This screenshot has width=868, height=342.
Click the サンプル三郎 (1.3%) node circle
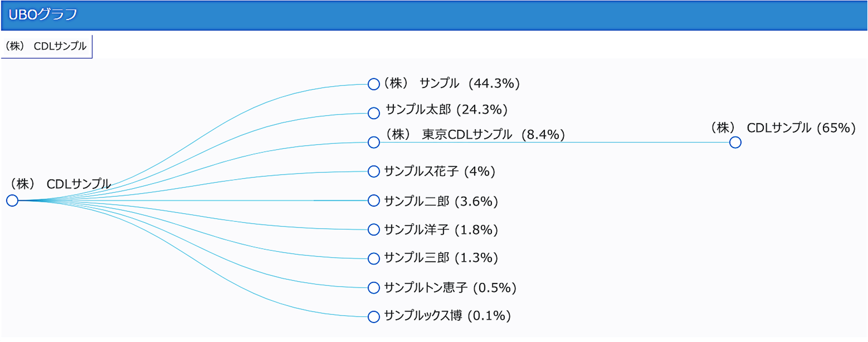[374, 258]
